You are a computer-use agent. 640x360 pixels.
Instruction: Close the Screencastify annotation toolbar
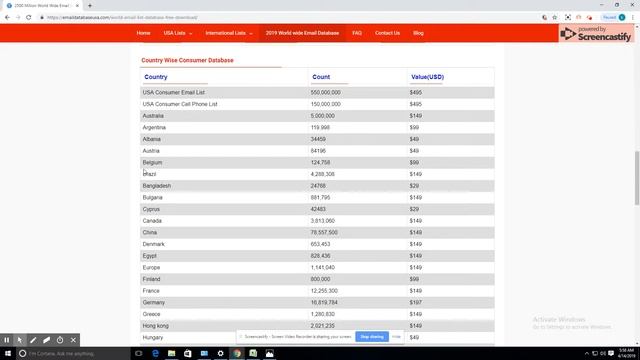[73, 340]
